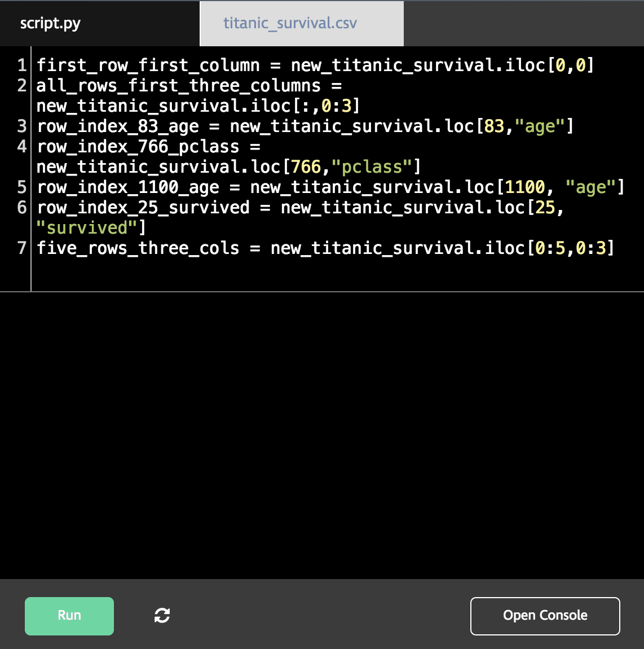The width and height of the screenshot is (644, 649).
Task: Click line number 1 in the gutter
Action: 21,65
